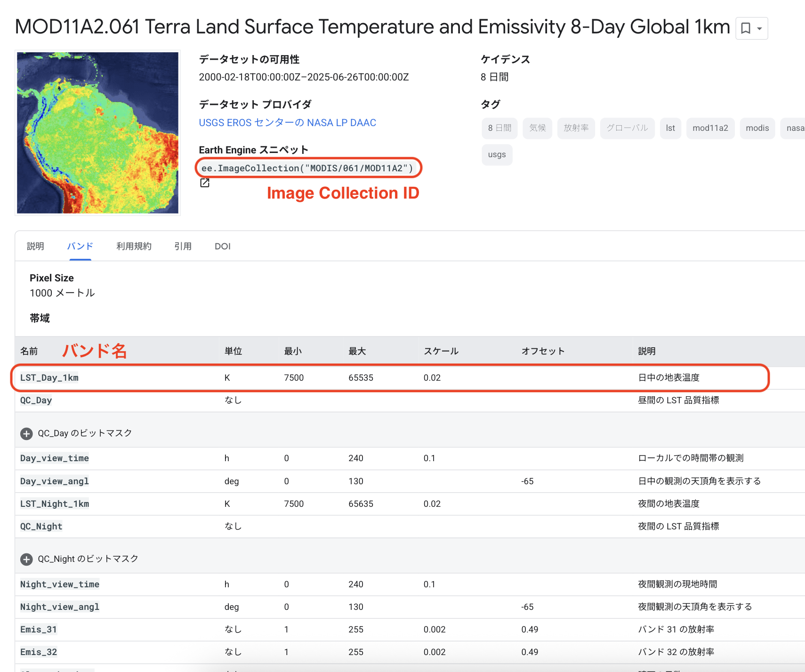The width and height of the screenshot is (805, 672).
Task: Select the 気候 tag
Action: [537, 128]
